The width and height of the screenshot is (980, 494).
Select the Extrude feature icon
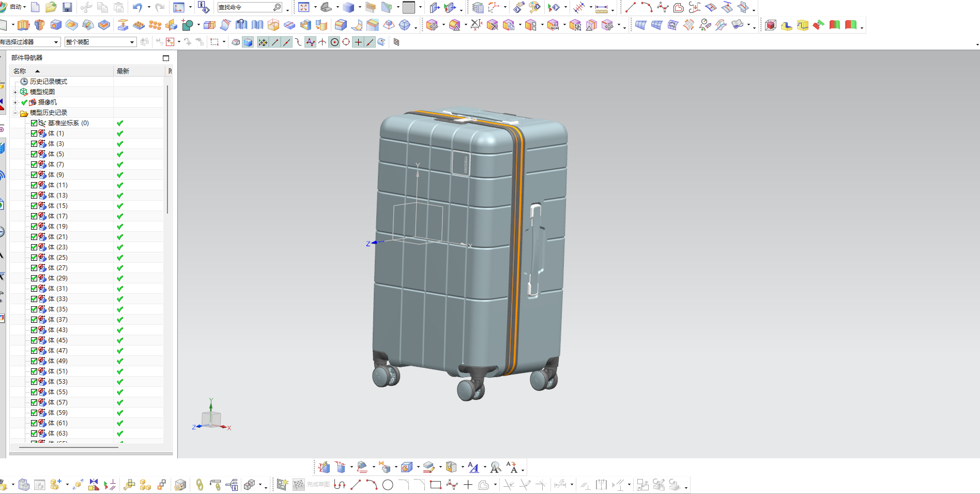coord(23,25)
